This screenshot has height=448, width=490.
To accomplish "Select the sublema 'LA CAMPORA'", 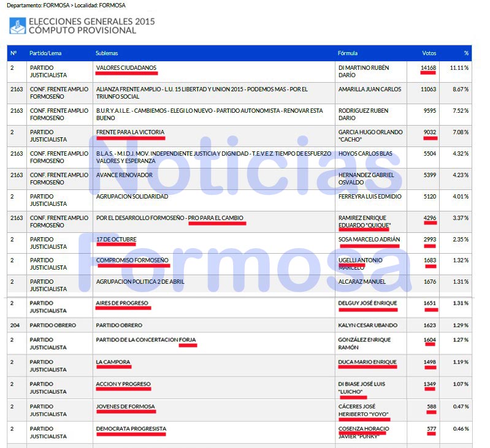I will click(x=113, y=362).
